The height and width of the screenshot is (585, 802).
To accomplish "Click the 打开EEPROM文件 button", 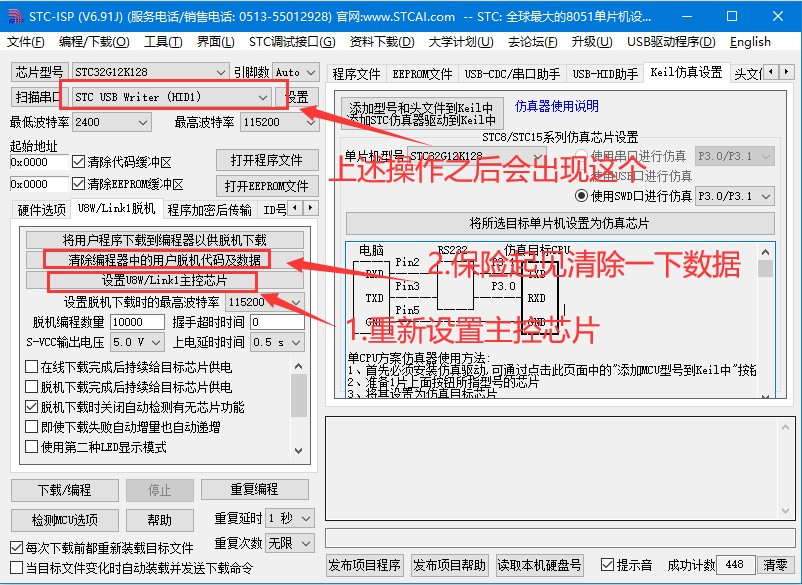I will (267, 186).
